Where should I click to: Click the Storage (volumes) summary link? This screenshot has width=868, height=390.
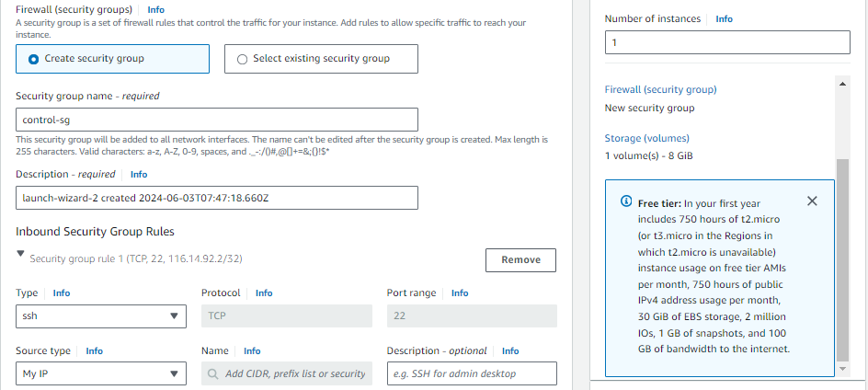[646, 138]
